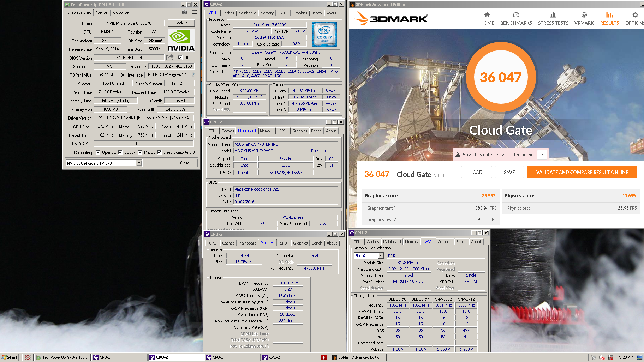The height and width of the screenshot is (362, 644).
Task: Open About tab in the CPU-Z memory Timings window
Action: [332, 243]
